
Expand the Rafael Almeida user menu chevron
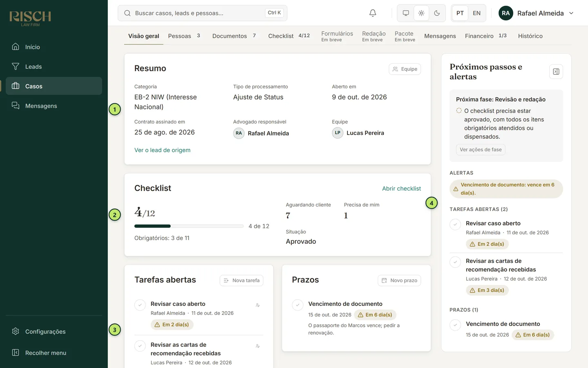[571, 13]
